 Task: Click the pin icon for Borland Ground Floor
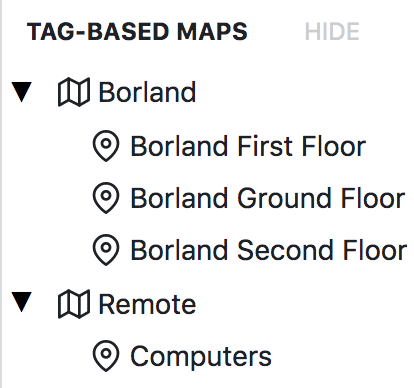[106, 198]
